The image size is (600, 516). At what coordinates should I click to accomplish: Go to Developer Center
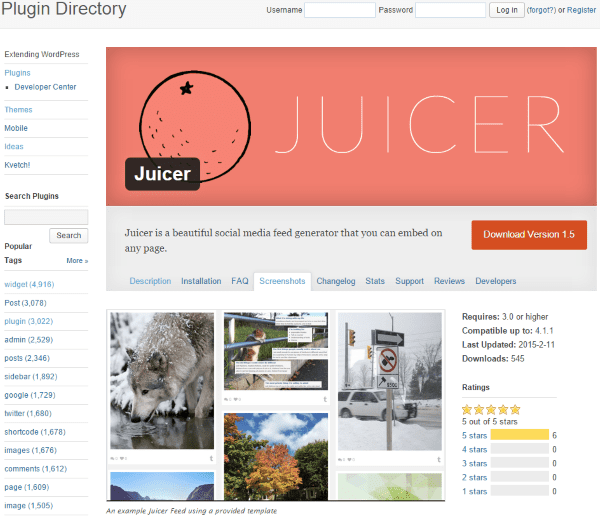(45, 87)
